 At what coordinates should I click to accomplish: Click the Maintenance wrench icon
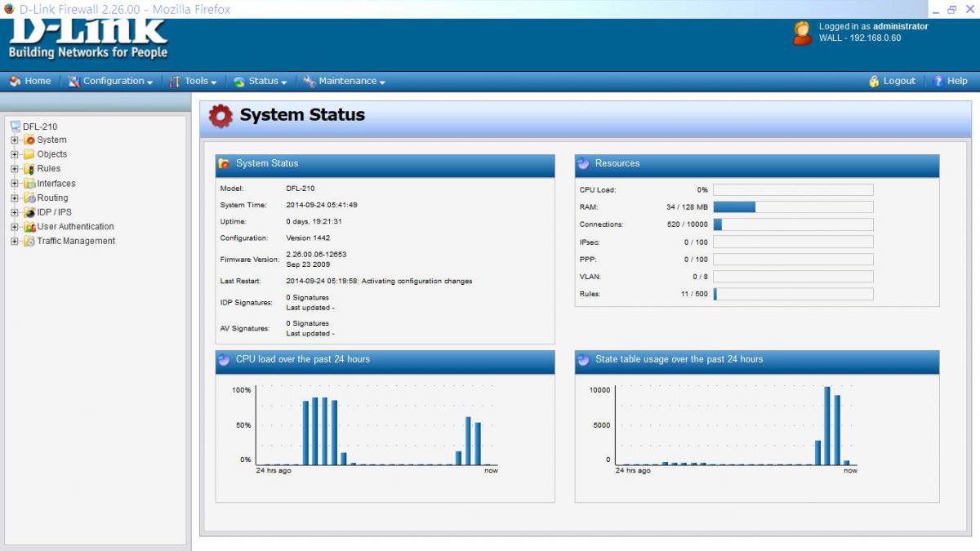[310, 81]
